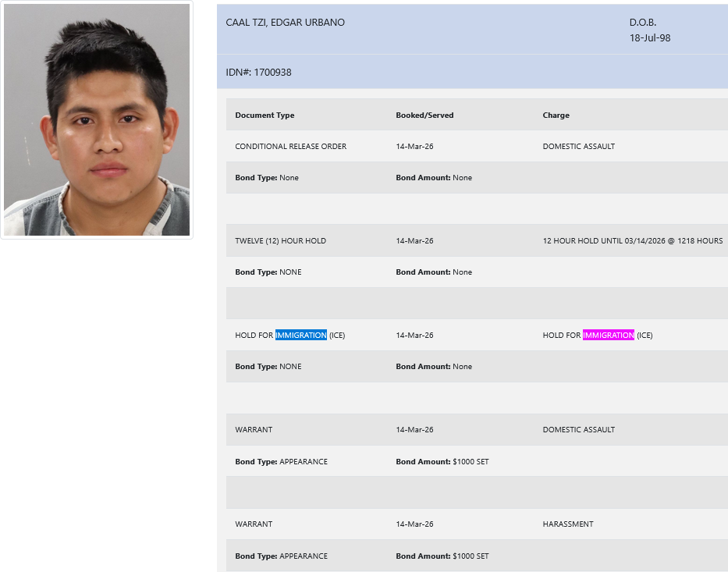The height and width of the screenshot is (572, 728).
Task: Click the blue-highlighted IMMIGRATION word
Action: (x=300, y=336)
